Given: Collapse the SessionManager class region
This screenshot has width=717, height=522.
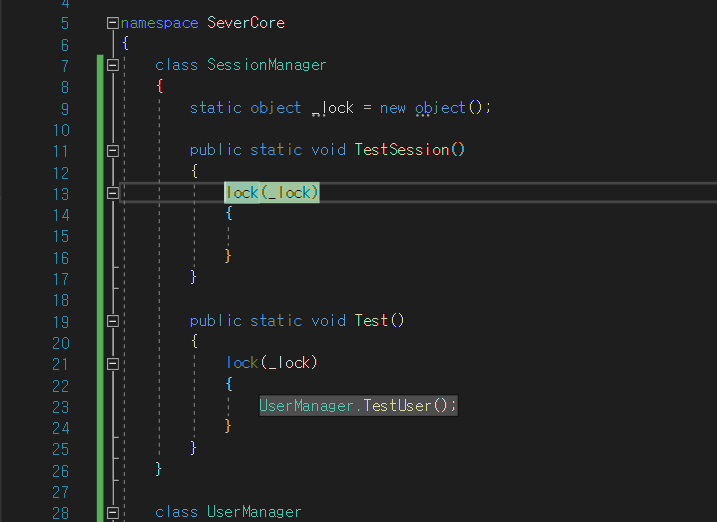Looking at the screenshot, I should tap(112, 65).
